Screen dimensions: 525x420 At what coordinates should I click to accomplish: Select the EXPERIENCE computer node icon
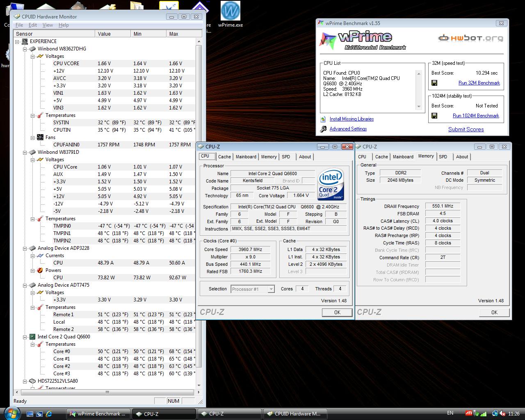pos(25,41)
